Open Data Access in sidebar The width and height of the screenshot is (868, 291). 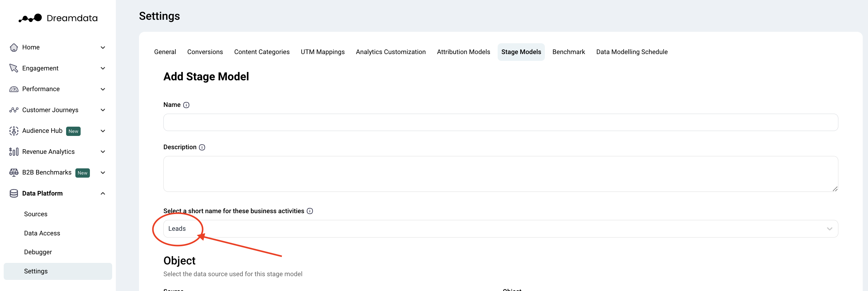(x=42, y=234)
